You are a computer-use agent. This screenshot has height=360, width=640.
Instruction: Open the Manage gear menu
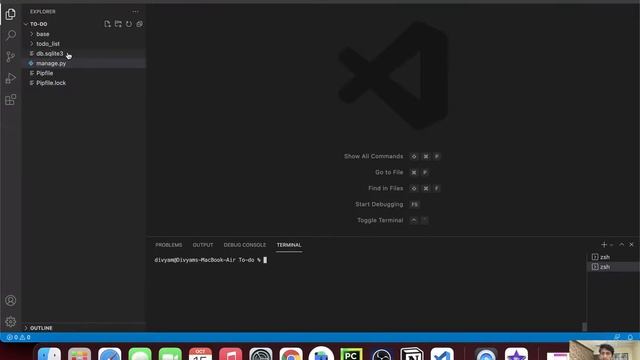[x=11, y=322]
